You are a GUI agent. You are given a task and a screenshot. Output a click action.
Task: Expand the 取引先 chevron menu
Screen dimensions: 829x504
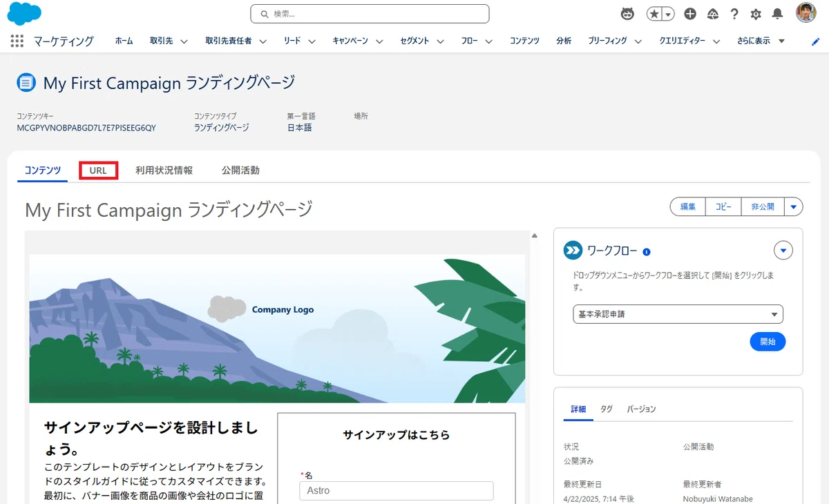pos(184,41)
